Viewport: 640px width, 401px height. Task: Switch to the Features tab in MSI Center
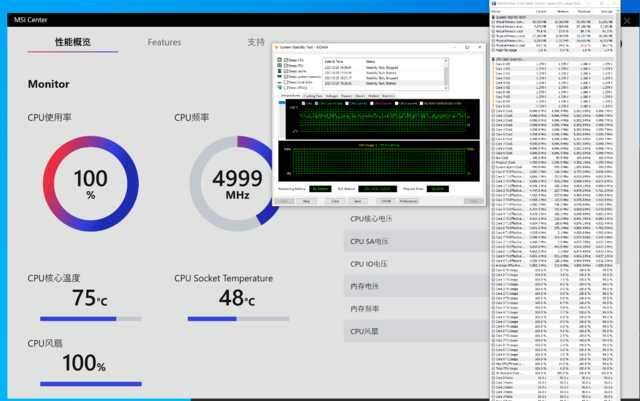[164, 42]
